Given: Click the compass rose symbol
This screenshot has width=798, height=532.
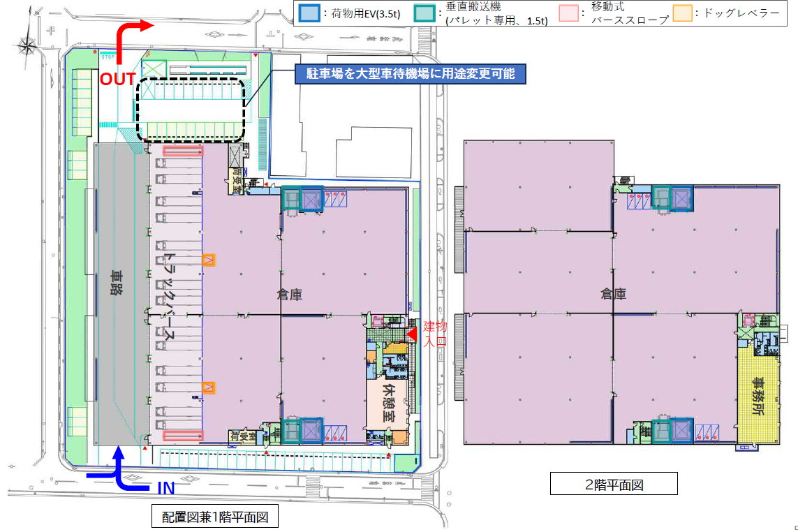Looking at the screenshot, I should pos(26,45).
